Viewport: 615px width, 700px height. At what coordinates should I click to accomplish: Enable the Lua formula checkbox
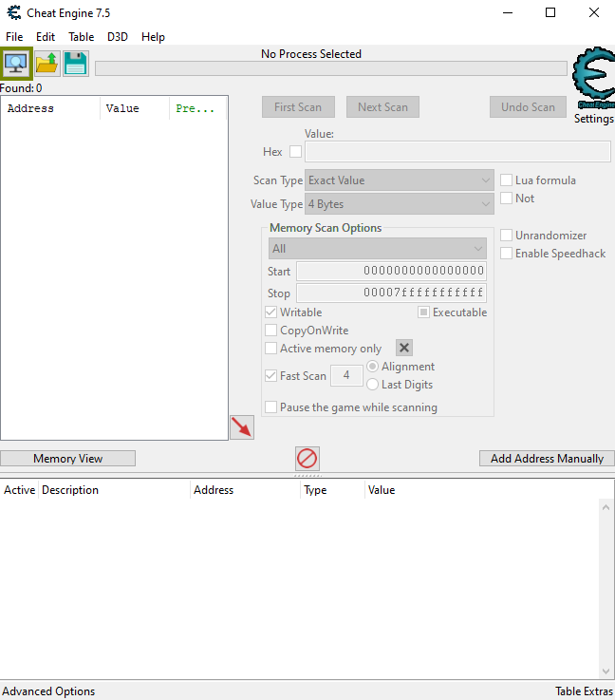click(506, 180)
